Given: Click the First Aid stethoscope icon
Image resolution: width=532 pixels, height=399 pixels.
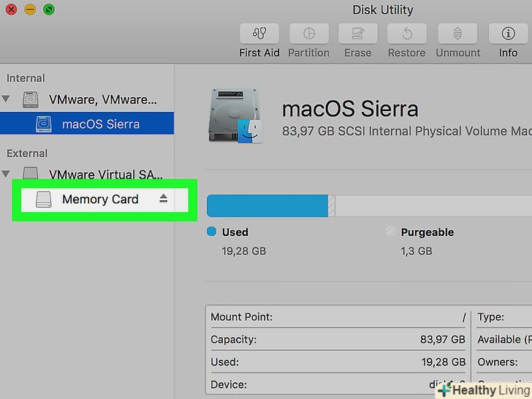Looking at the screenshot, I should pyautogui.click(x=259, y=34).
